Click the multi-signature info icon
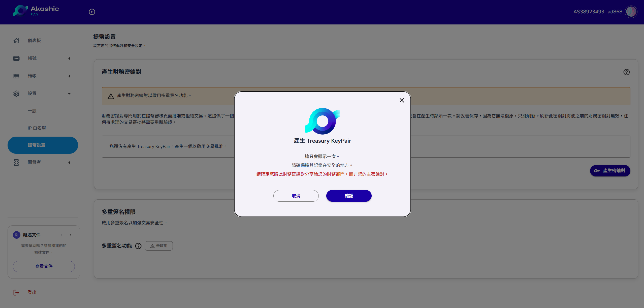This screenshot has height=308, width=644. pos(138,246)
